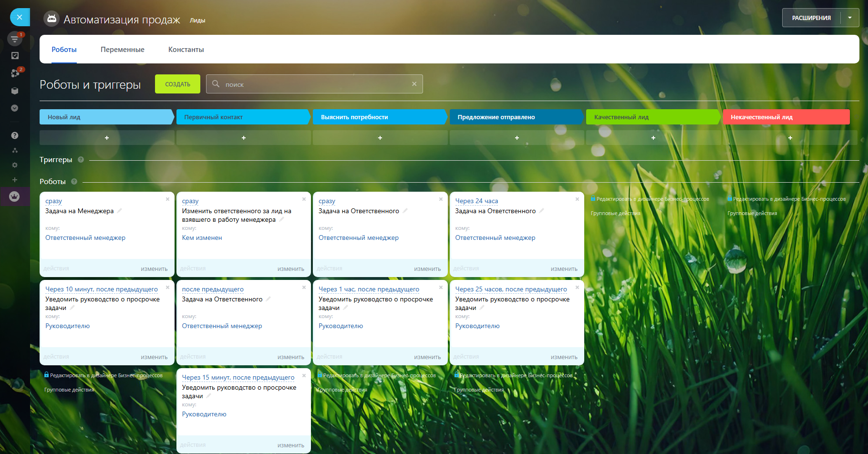This screenshot has width=868, height=454.
Task: Expand more sidebar items with chevron icon
Action: point(15,108)
